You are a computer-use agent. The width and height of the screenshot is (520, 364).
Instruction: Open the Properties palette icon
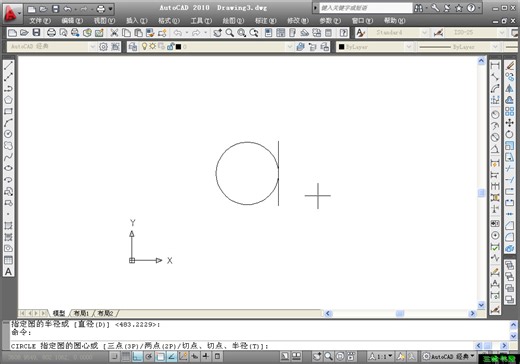pos(268,32)
